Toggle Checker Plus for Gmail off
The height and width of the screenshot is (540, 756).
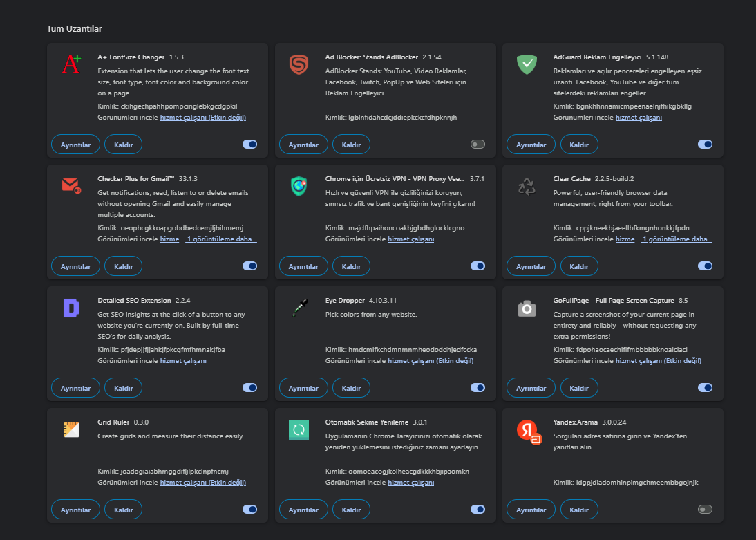click(x=249, y=266)
